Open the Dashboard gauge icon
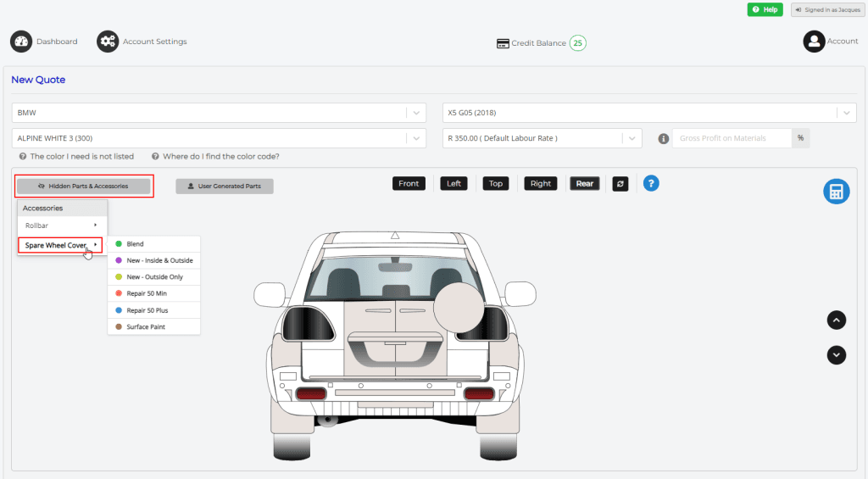The height and width of the screenshot is (479, 868). [21, 42]
